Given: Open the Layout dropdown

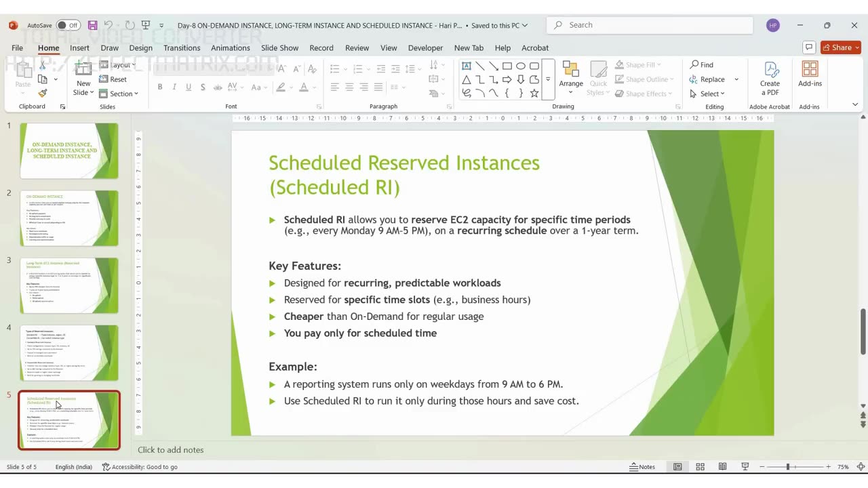Looking at the screenshot, I should pos(118,65).
